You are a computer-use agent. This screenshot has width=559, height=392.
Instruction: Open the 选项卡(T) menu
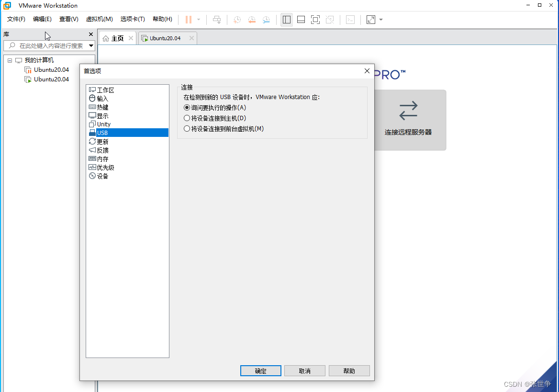click(x=132, y=19)
